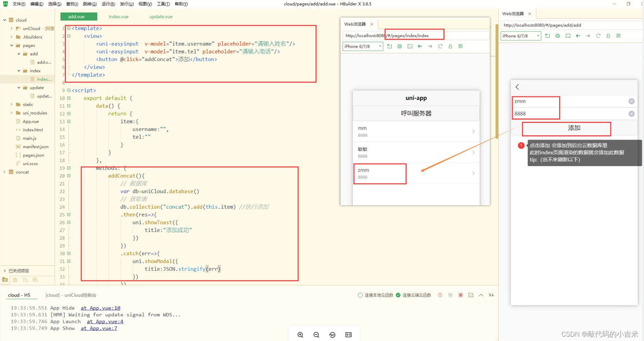Image resolution: width=644 pixels, height=341 pixels.
Task: Open add page preview in external browser
Action: [x=548, y=36]
